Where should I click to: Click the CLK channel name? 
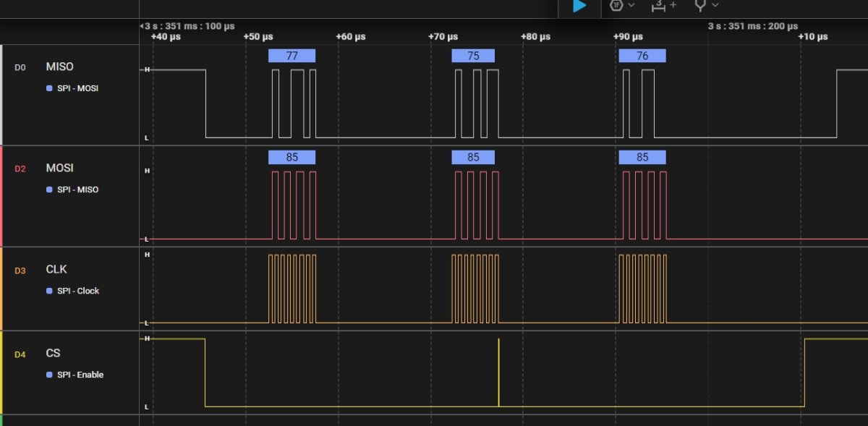(x=56, y=269)
